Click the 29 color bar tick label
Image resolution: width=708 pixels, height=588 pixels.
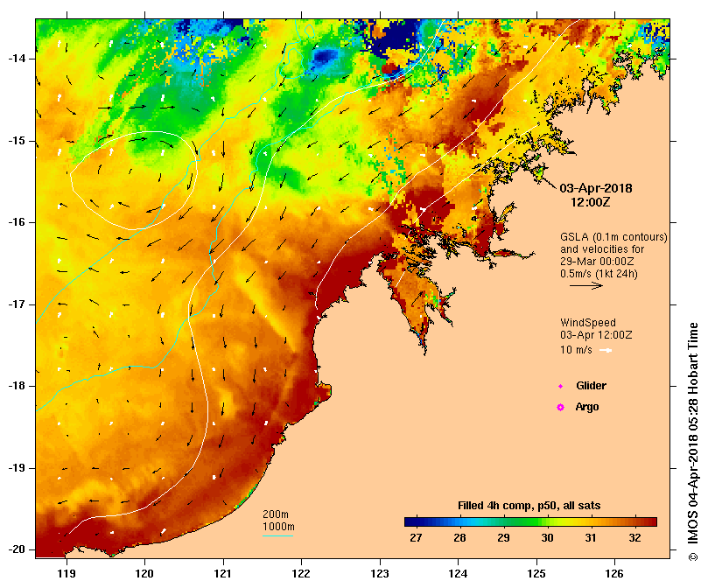(503, 538)
